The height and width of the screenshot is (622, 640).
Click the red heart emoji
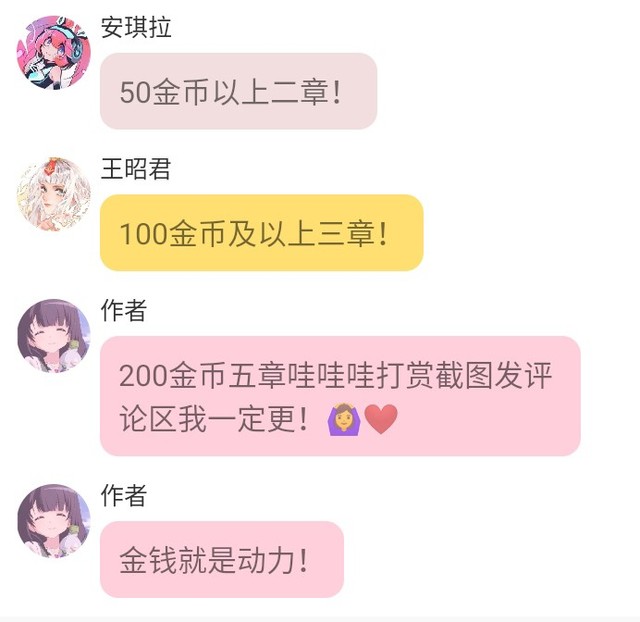click(380, 420)
